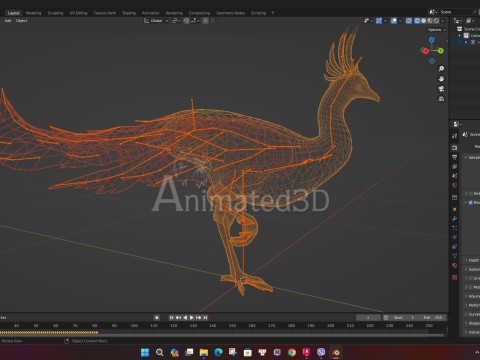Screen dimensions: 480x360
Task: Open the Sculpting workspace tab
Action: (x=55, y=13)
